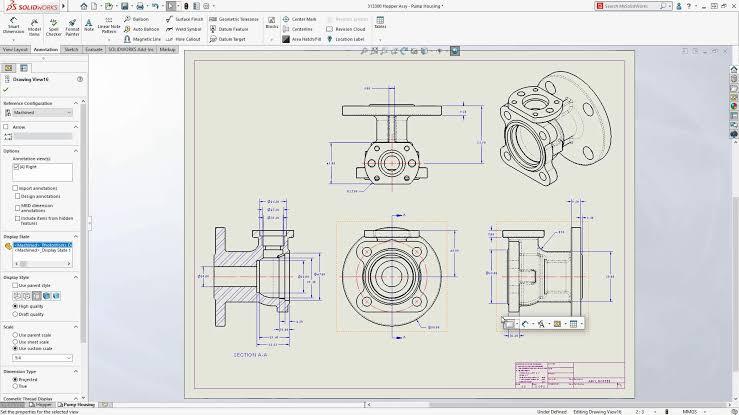Click the Home icon in top toolbar
Screen dimensions: 739x415
84,6
